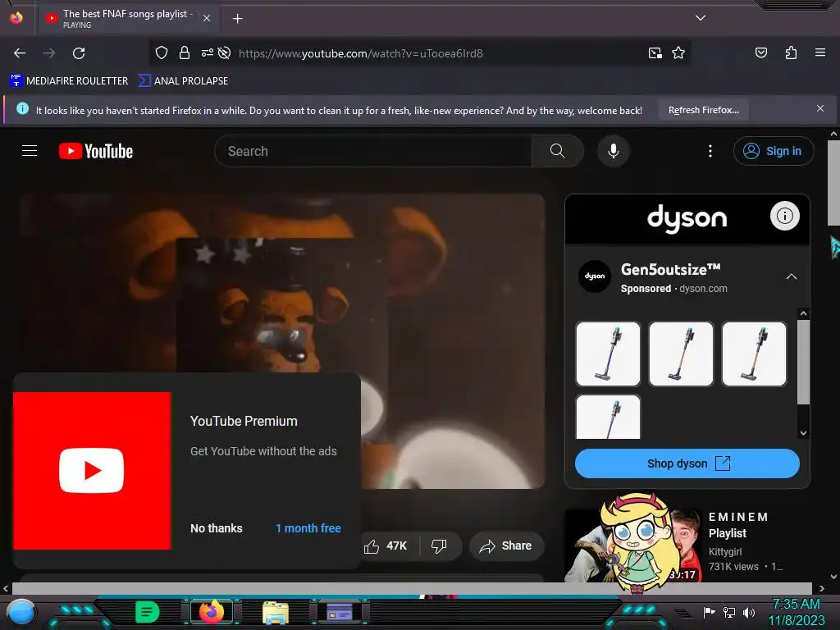Toggle picture-in-picture icon in address bar
Viewport: 840px width, 630px height.
tap(655, 52)
